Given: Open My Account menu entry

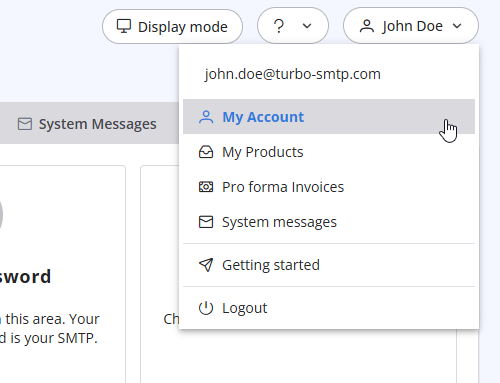Looking at the screenshot, I should [x=329, y=117].
